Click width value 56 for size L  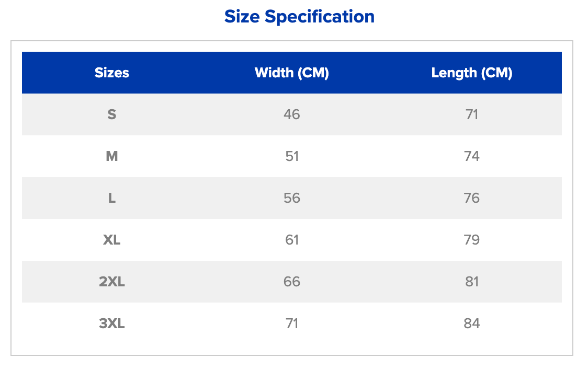coord(292,198)
